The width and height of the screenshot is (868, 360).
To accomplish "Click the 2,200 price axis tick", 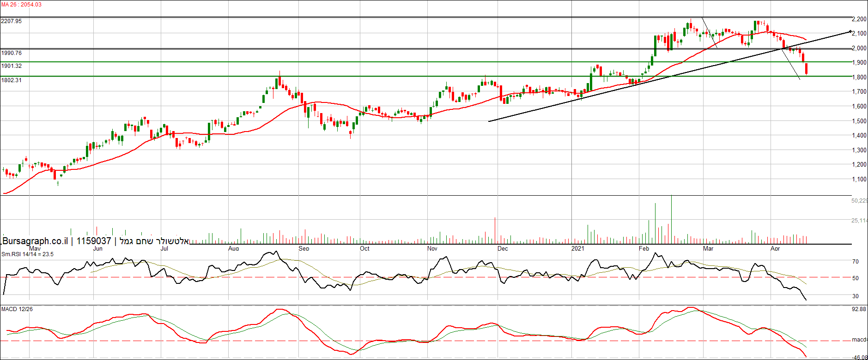I will pyautogui.click(x=859, y=19).
